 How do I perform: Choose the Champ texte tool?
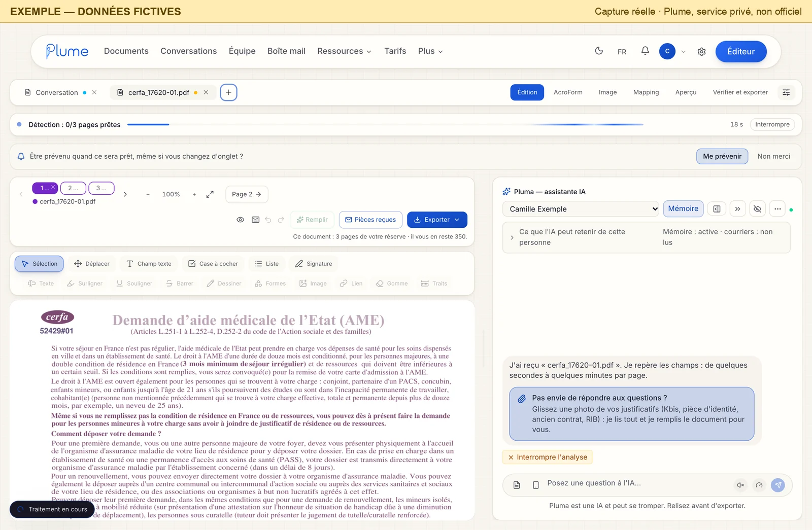tap(149, 264)
